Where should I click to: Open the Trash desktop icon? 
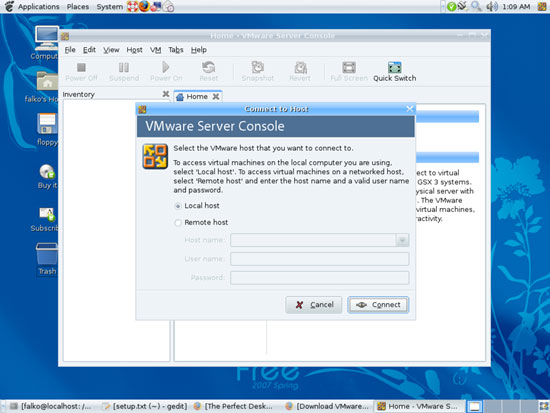(47, 254)
